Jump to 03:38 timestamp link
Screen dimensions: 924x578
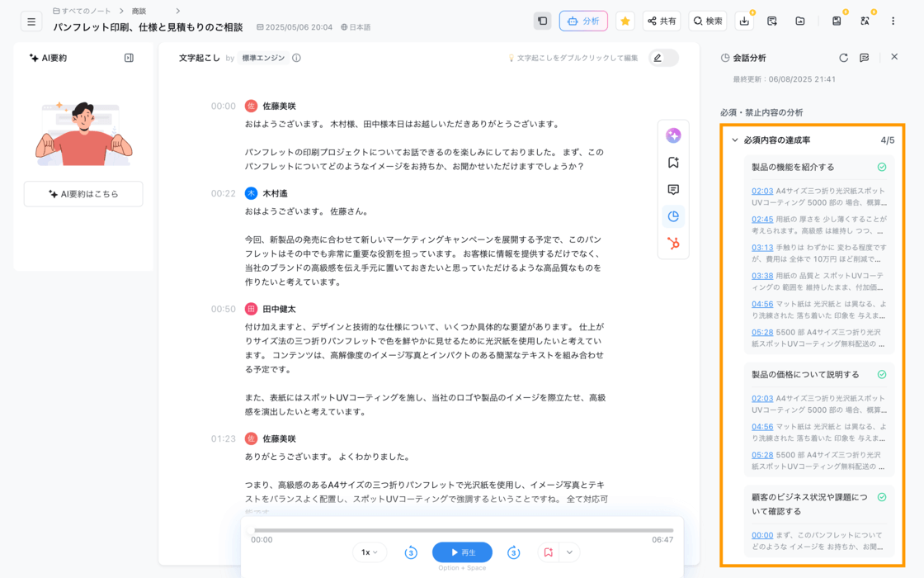pyautogui.click(x=762, y=276)
